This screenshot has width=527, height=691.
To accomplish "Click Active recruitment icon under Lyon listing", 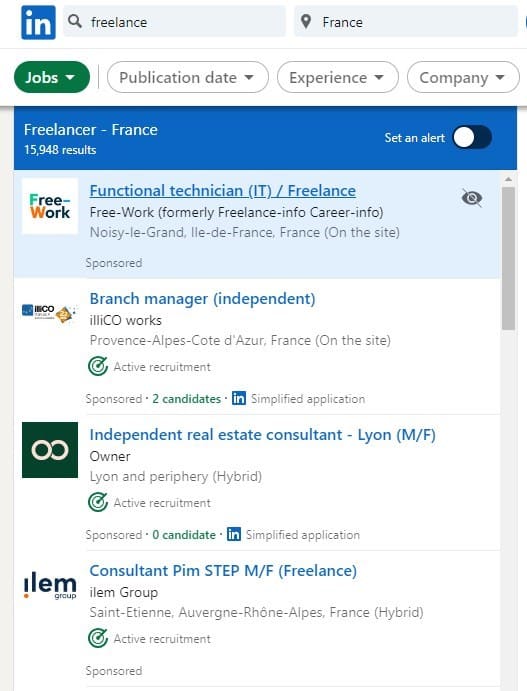I will coord(97,502).
